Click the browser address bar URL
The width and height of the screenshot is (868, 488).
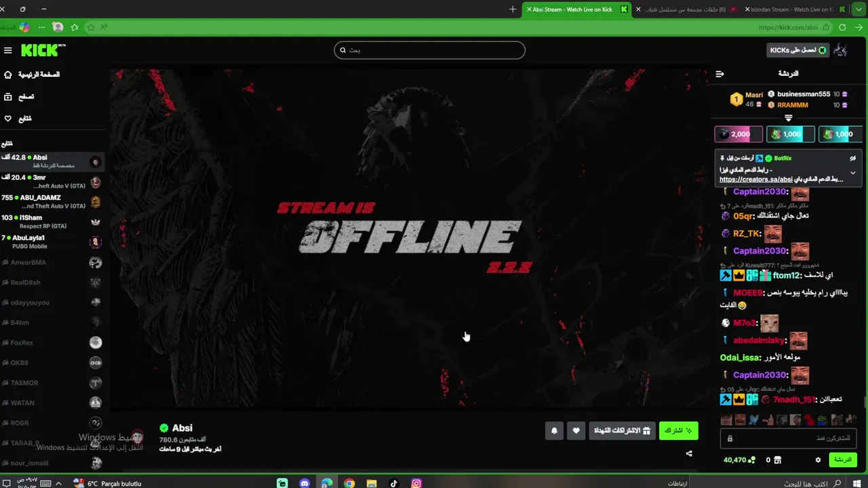[788, 28]
